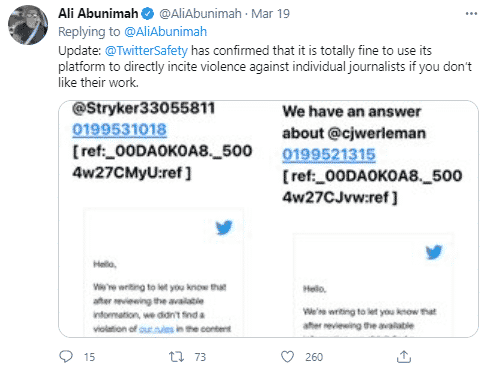This screenshot has width=488, height=372.
Task: Click the retweet arrows icon
Action: tap(176, 357)
